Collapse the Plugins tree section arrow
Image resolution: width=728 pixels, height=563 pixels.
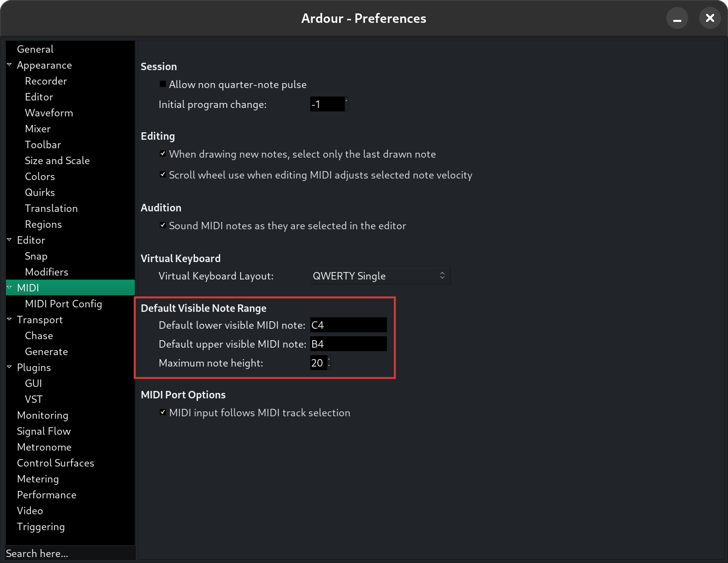pos(9,367)
